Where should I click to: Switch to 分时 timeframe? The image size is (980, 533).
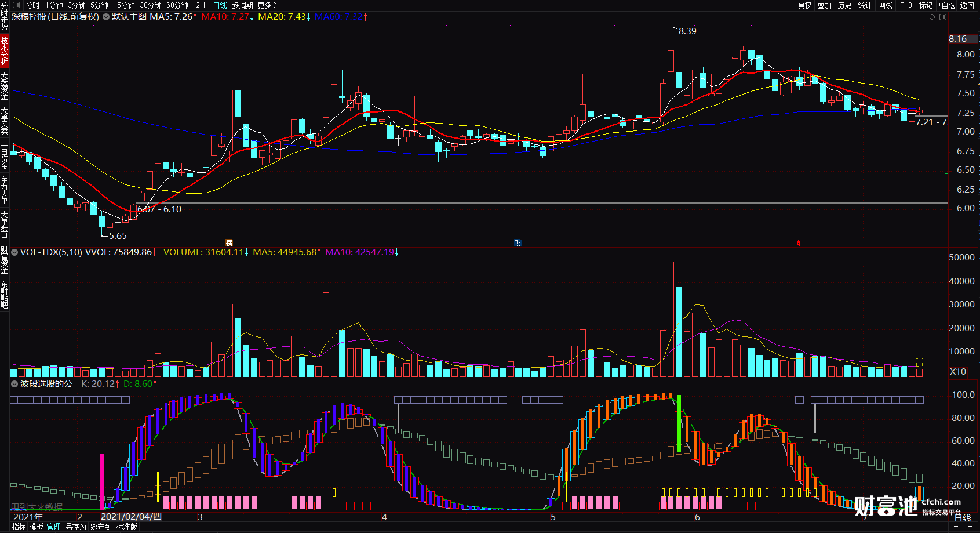pyautogui.click(x=32, y=5)
